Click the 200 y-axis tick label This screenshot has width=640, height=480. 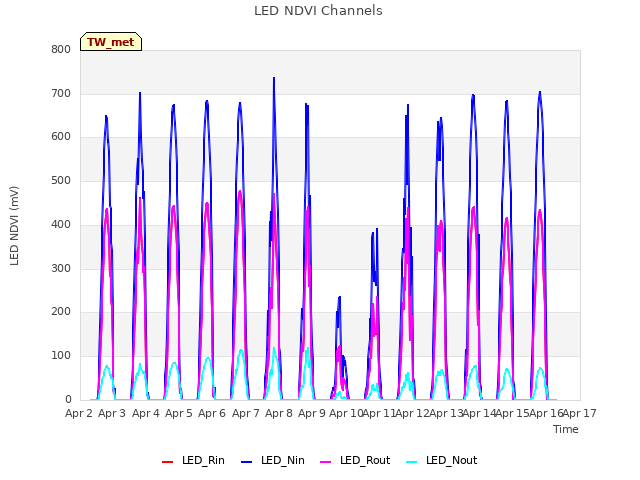[x=61, y=311]
